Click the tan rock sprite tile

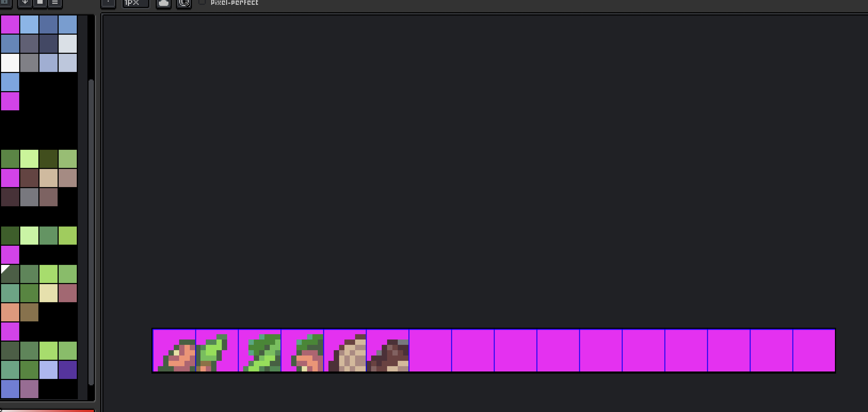pos(345,351)
